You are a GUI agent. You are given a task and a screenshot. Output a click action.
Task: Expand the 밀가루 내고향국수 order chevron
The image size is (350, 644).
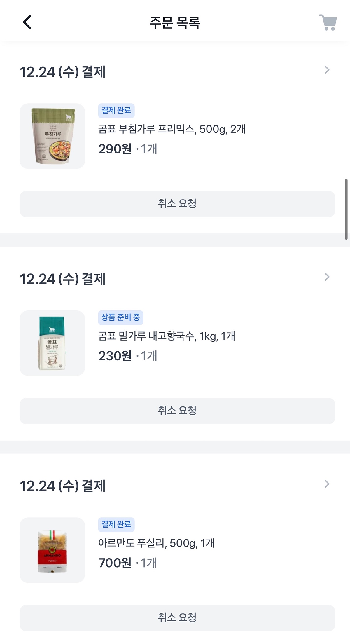(x=327, y=277)
